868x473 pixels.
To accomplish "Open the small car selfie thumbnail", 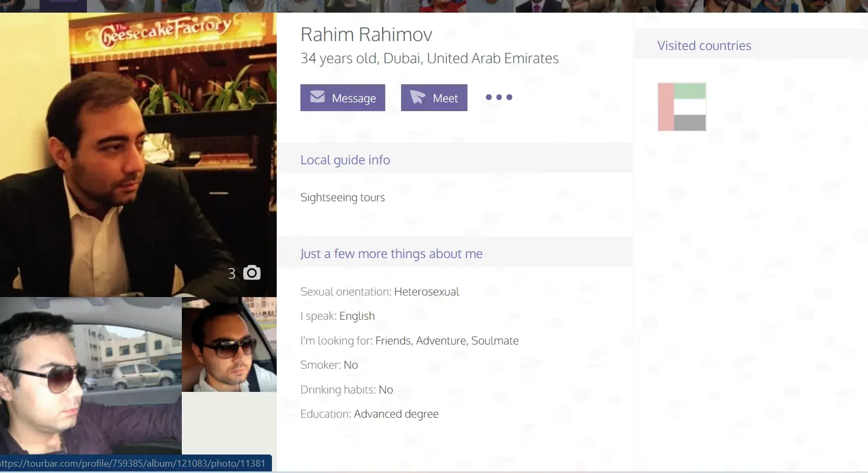I will click(x=229, y=344).
